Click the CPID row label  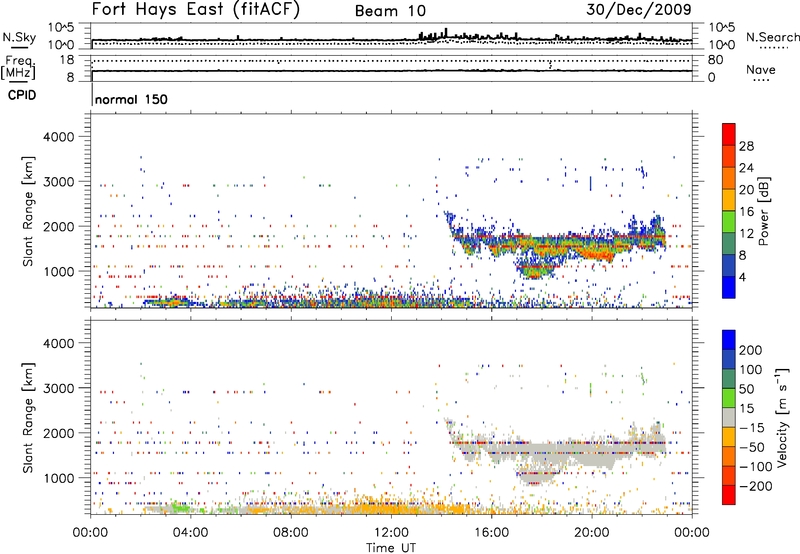[x=22, y=95]
